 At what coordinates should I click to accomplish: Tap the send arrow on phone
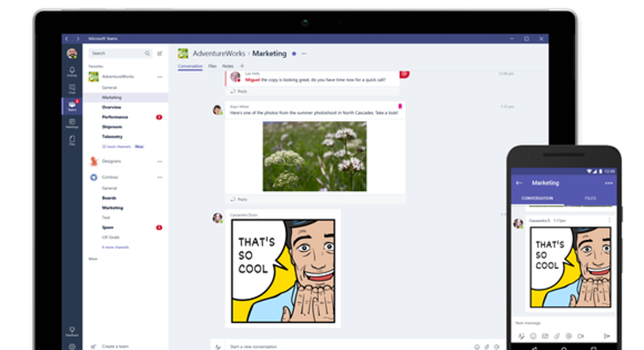(x=607, y=336)
